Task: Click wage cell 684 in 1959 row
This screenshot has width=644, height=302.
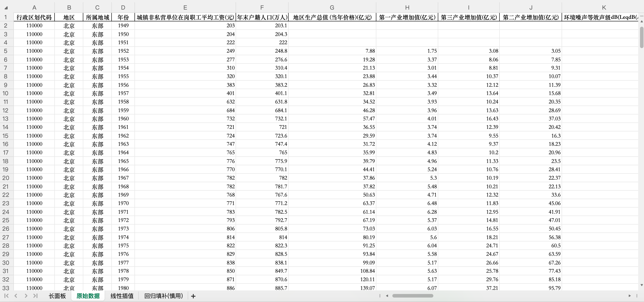Action: coord(185,110)
